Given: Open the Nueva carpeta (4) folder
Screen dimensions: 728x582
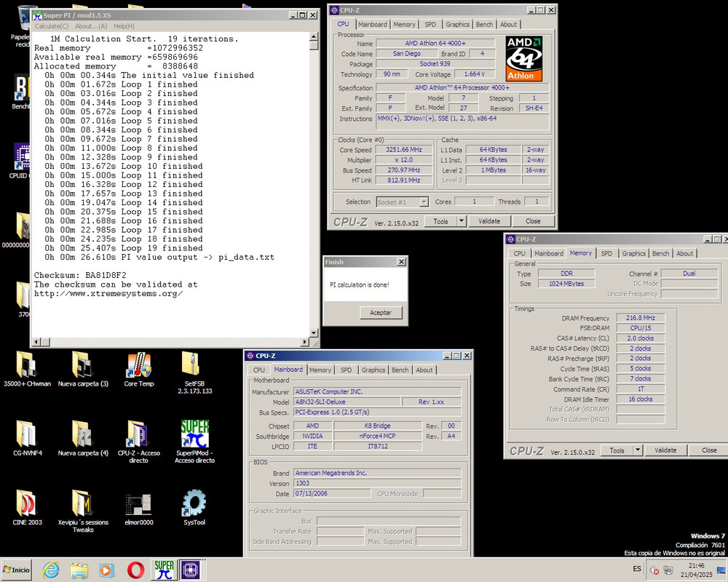Looking at the screenshot, I should point(83,438).
